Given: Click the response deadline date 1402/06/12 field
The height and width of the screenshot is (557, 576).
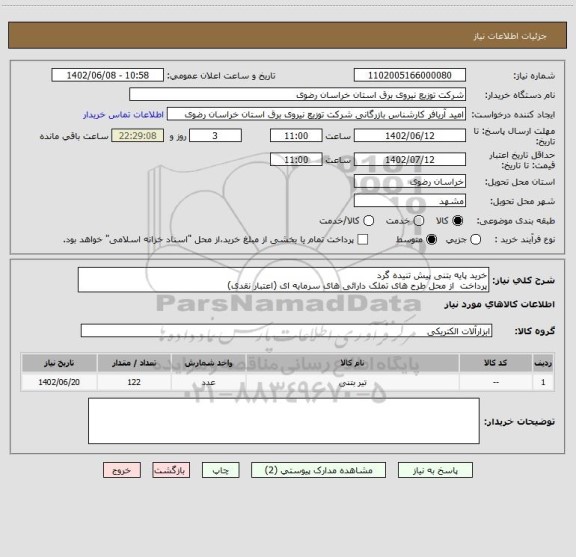Looking at the screenshot, I should click(x=410, y=136).
